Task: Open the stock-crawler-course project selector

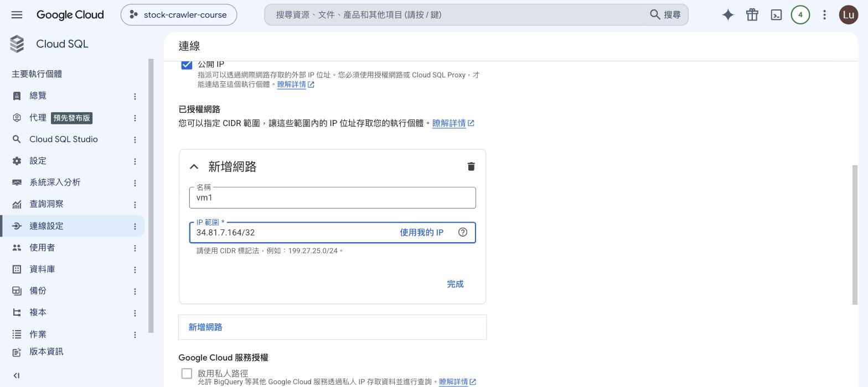Action: (x=179, y=15)
